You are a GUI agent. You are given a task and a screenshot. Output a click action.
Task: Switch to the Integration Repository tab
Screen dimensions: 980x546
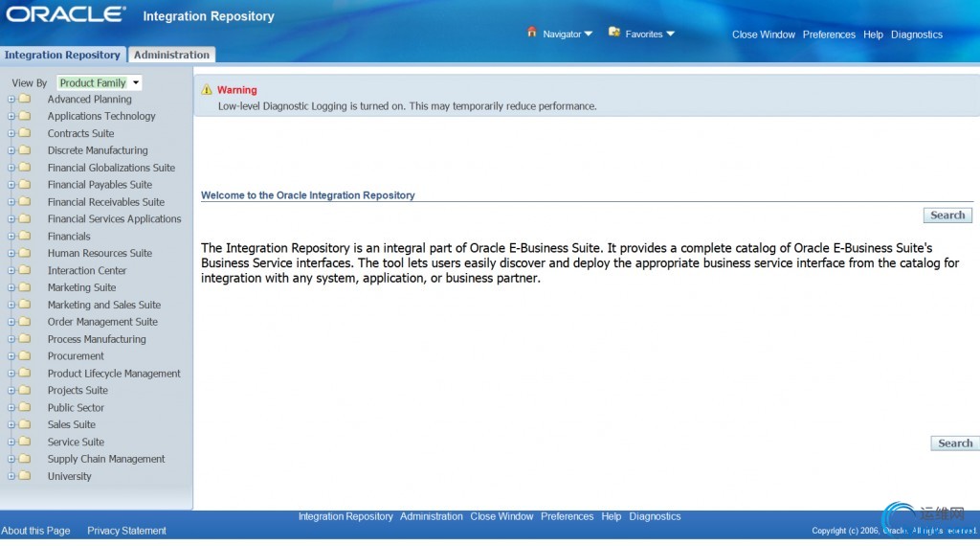[x=62, y=55]
